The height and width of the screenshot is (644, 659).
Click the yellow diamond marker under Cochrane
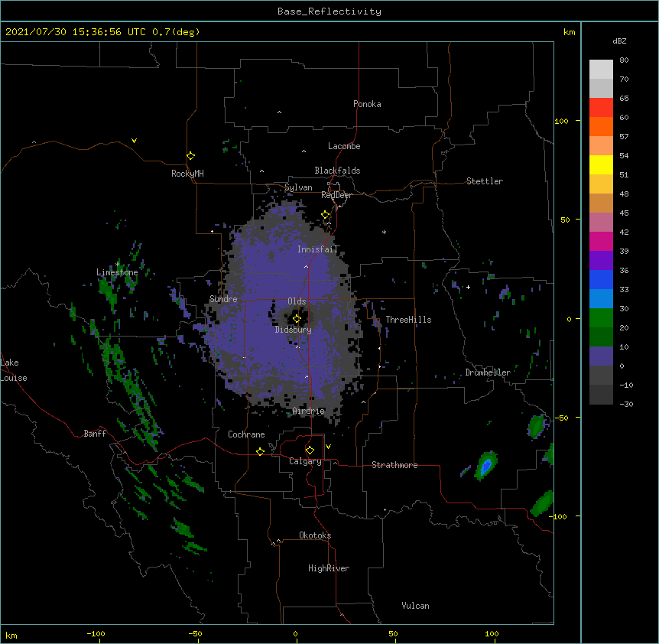pyautogui.click(x=260, y=451)
